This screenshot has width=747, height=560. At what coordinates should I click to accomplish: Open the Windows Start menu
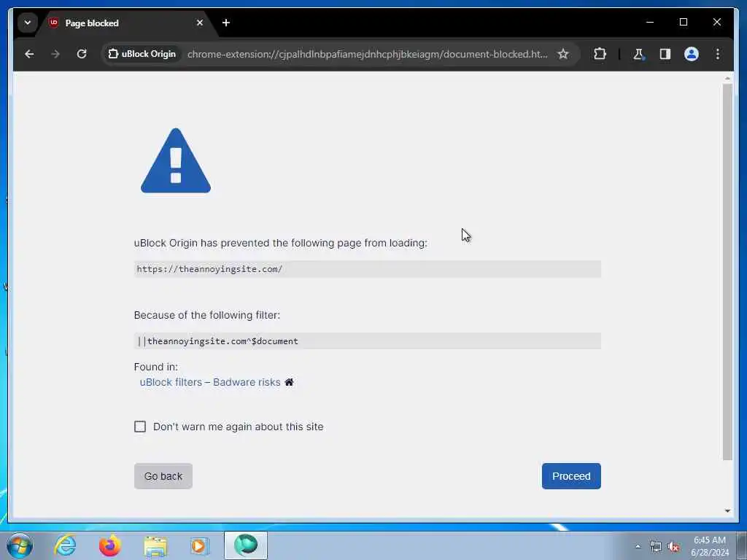pyautogui.click(x=20, y=545)
